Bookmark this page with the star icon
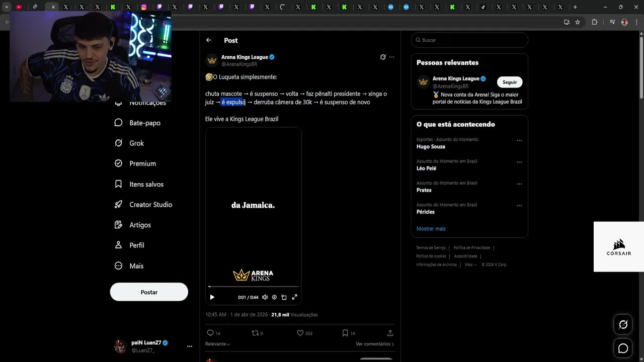Screen dimensions: 644x362 pyautogui.click(x=578, y=22)
